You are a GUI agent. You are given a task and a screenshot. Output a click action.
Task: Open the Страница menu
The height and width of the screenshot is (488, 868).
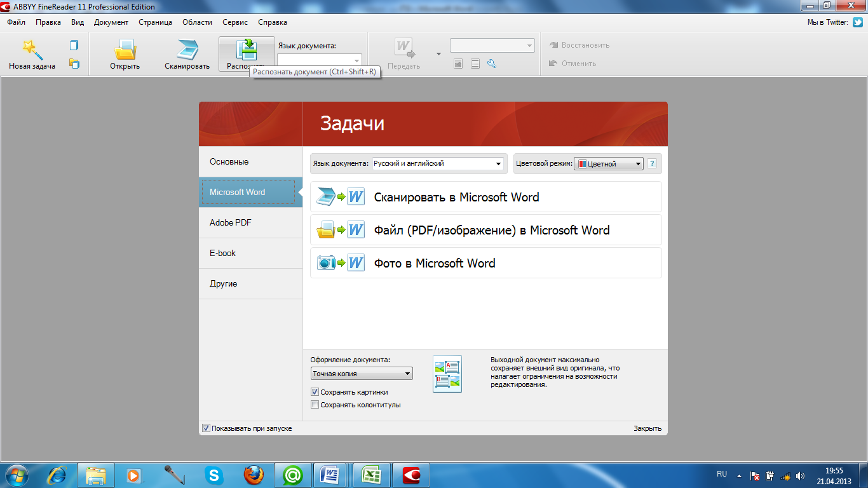point(155,22)
